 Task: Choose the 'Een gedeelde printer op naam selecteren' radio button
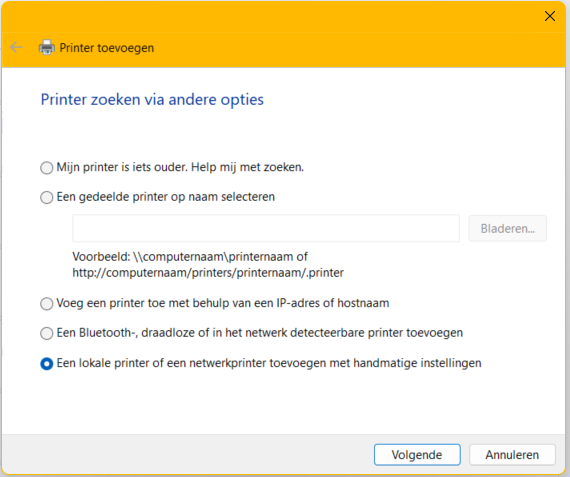click(x=47, y=197)
